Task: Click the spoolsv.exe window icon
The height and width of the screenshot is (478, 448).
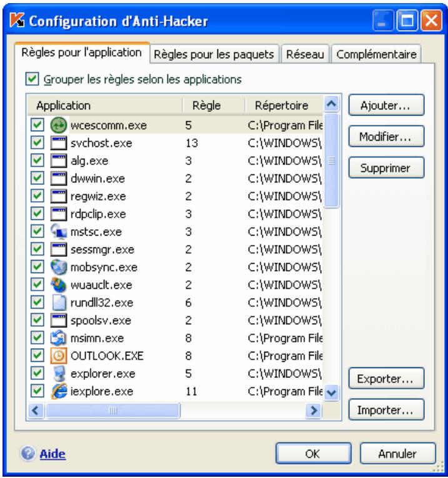Action: coord(59,320)
